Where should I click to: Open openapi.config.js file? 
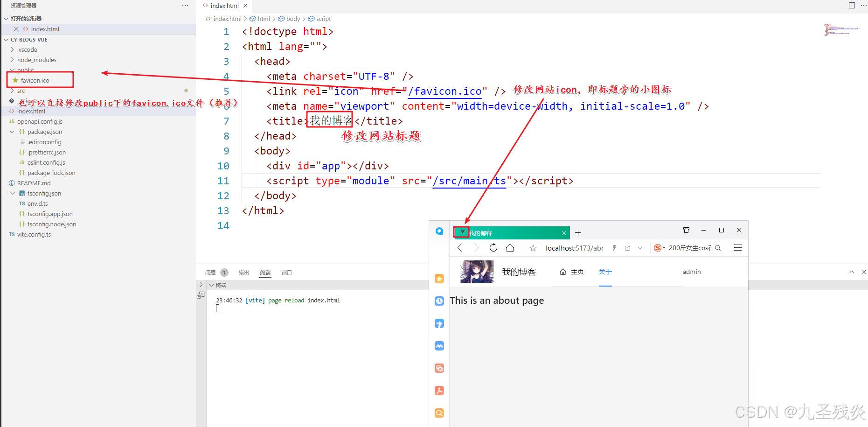(40, 121)
